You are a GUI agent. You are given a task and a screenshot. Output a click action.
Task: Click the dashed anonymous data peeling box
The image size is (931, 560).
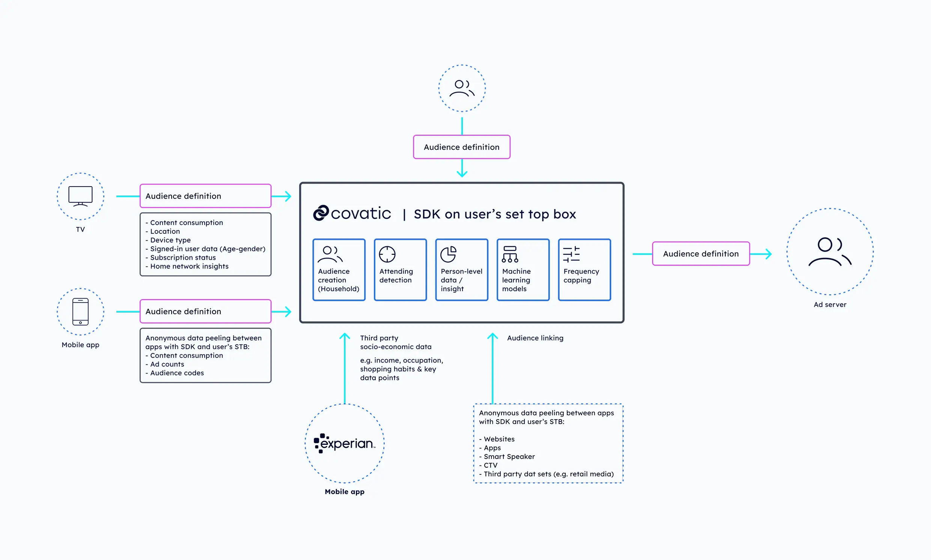point(548,443)
